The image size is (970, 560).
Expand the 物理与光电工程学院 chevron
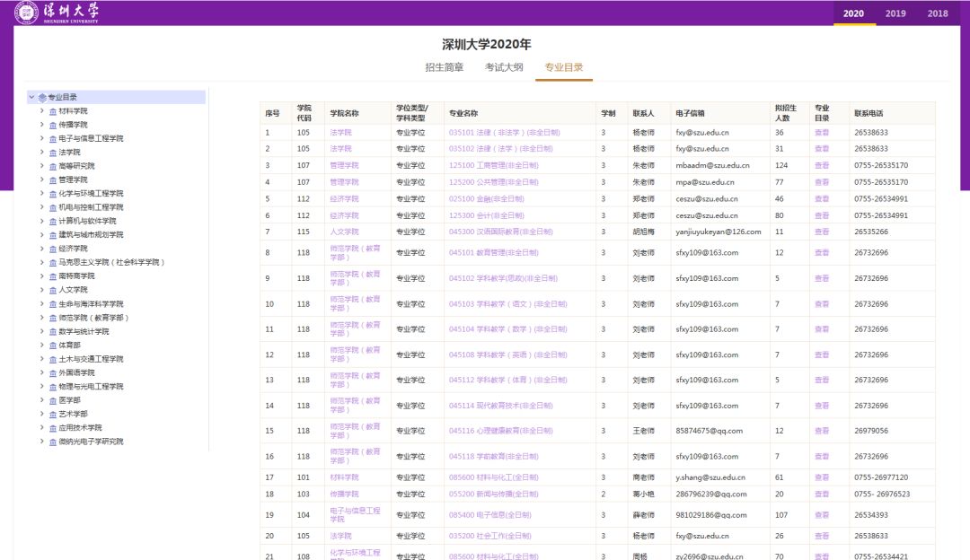point(41,386)
